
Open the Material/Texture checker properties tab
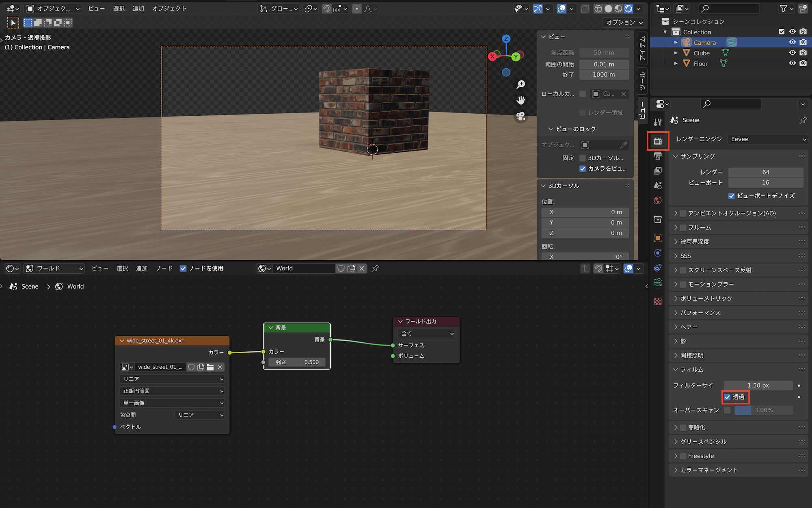pos(658,301)
